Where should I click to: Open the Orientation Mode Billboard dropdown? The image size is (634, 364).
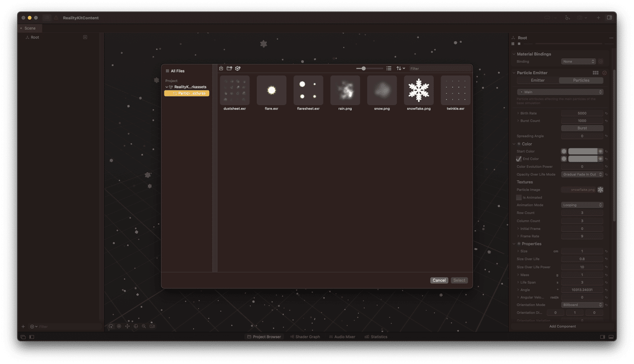click(582, 305)
